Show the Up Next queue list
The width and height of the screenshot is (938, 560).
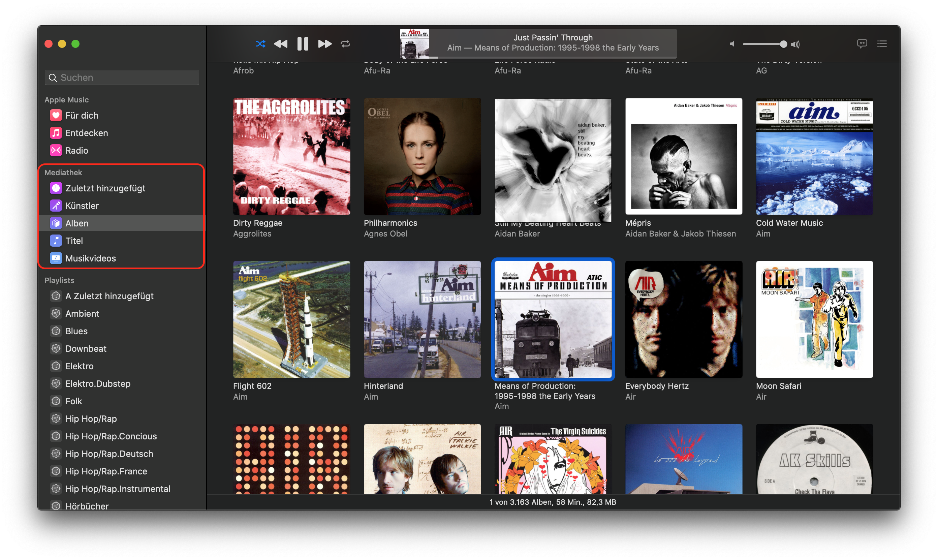tap(882, 44)
